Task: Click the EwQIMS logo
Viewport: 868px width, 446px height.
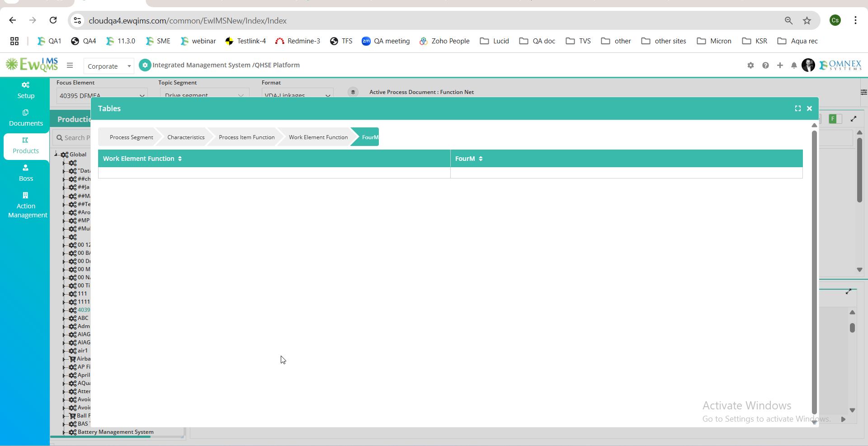Action: 32,65
